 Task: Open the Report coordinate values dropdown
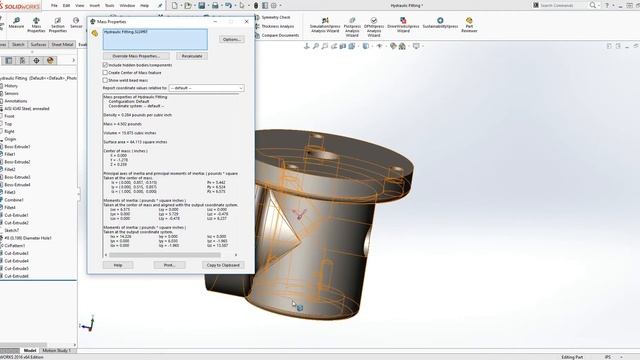point(207,88)
